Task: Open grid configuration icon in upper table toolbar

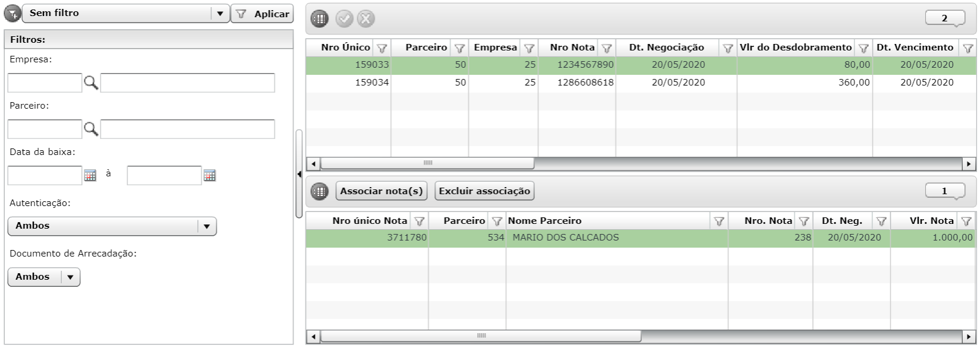Action: click(x=319, y=18)
